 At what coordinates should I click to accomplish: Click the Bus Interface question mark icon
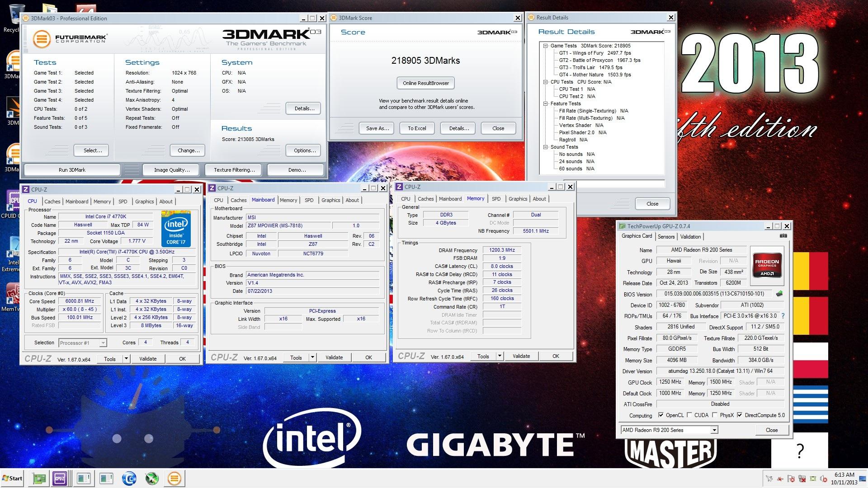tap(783, 316)
